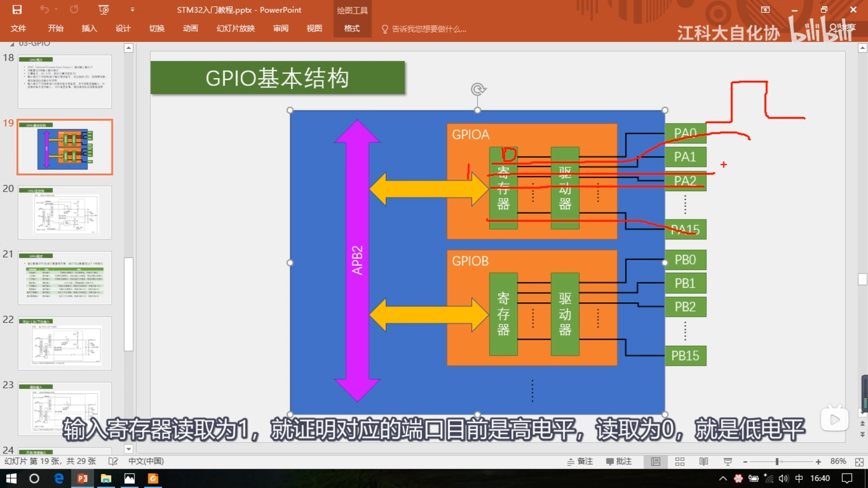Open the 插入 ribbon tab
The width and height of the screenshot is (868, 488).
tap(89, 28)
